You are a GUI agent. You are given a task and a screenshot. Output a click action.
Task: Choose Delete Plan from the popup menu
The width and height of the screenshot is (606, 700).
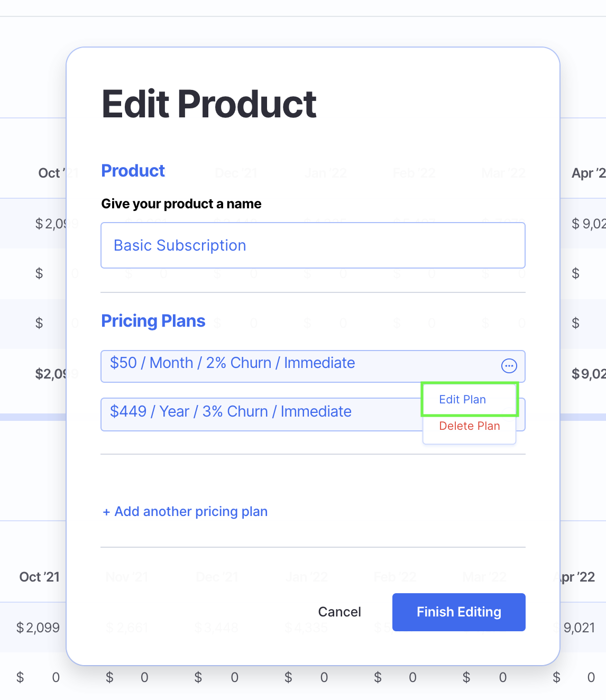click(469, 426)
